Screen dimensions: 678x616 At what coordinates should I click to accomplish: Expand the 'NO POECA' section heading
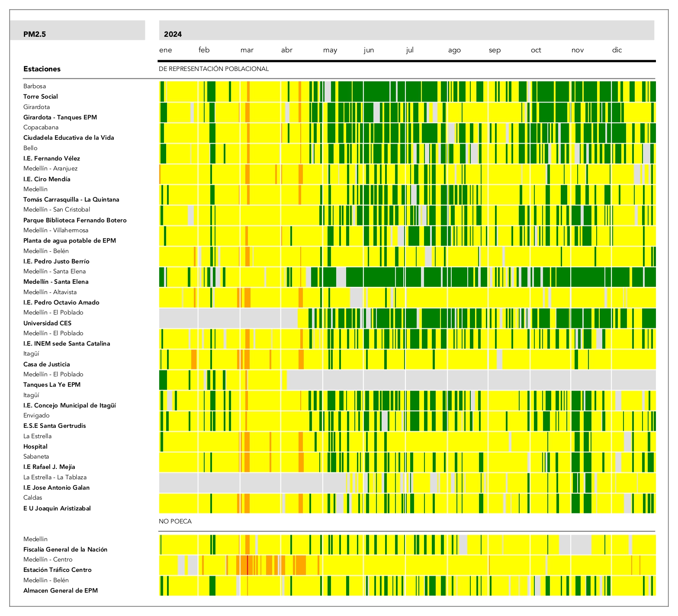click(175, 521)
